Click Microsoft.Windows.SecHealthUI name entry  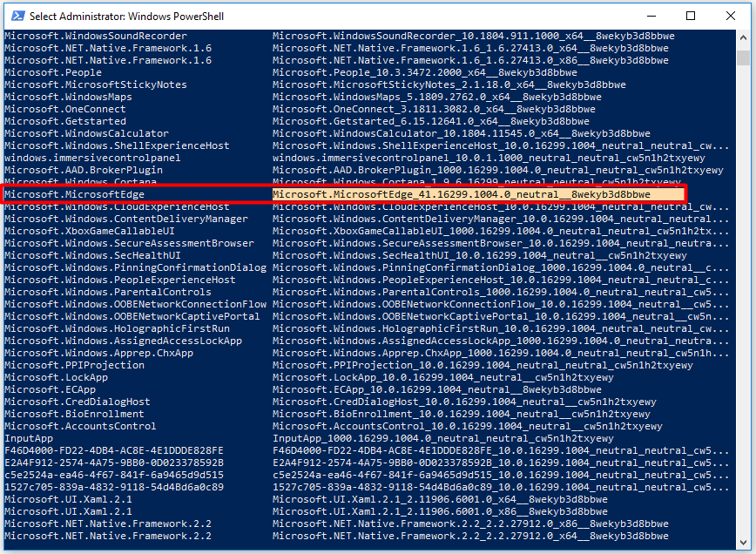92,255
